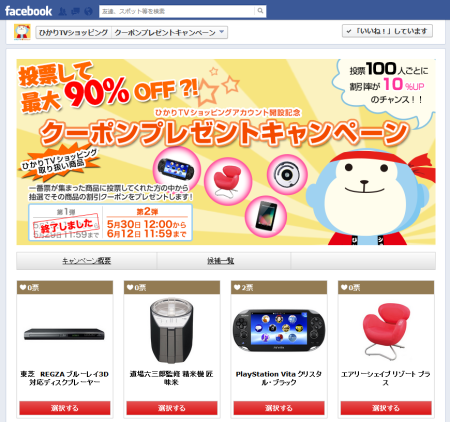Click 選択する under the rice polisher
The height and width of the screenshot is (422, 450).
172,408
